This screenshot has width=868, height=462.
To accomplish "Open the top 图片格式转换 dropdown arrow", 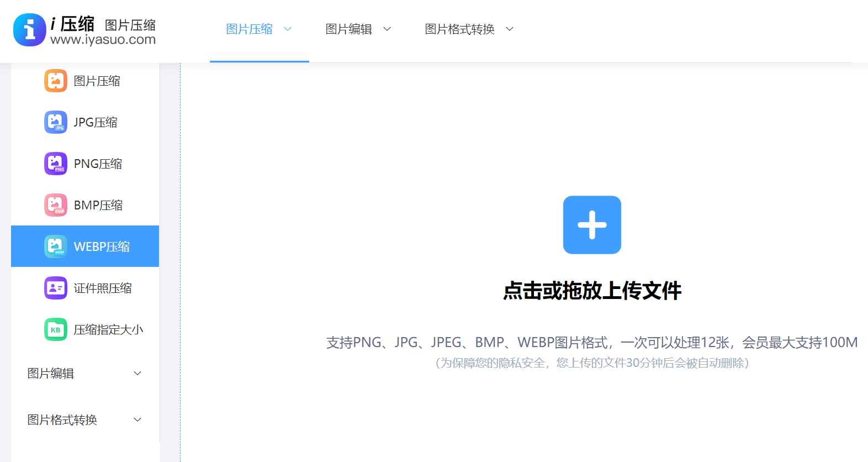I will tap(510, 29).
